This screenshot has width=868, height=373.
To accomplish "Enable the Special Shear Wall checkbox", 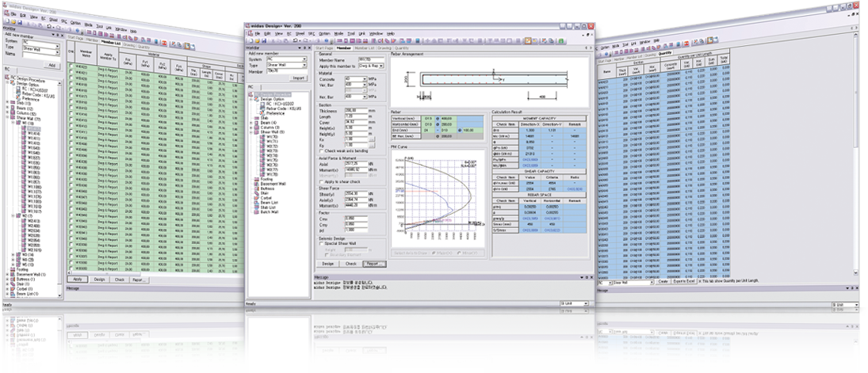I will [x=321, y=243].
